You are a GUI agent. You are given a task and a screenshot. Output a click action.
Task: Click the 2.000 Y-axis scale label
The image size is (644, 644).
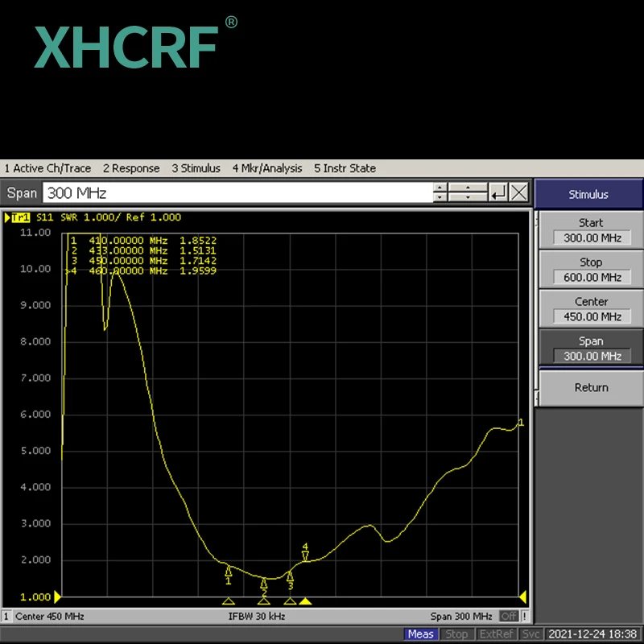[35, 559]
